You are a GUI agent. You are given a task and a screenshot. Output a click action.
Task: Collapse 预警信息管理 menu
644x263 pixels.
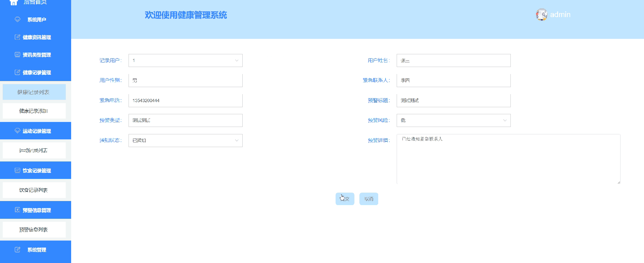click(x=36, y=210)
